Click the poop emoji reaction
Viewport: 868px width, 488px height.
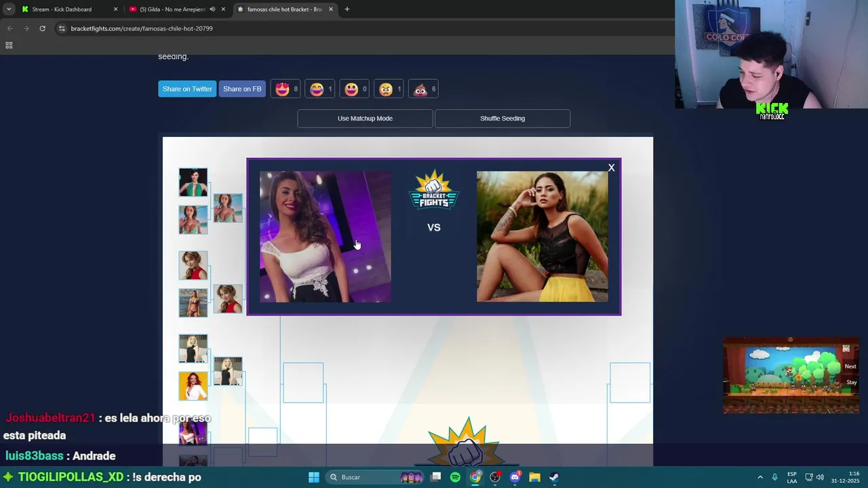coord(424,89)
